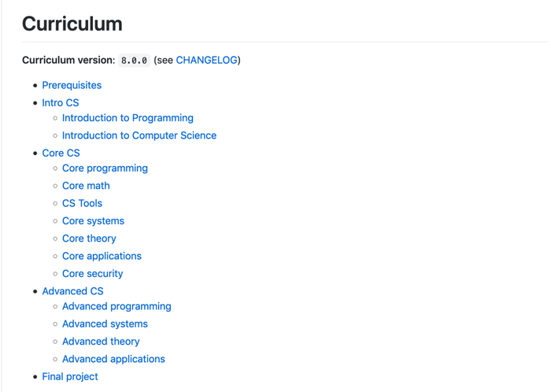Navigate to the Final project section
551x392 pixels.
tap(70, 376)
